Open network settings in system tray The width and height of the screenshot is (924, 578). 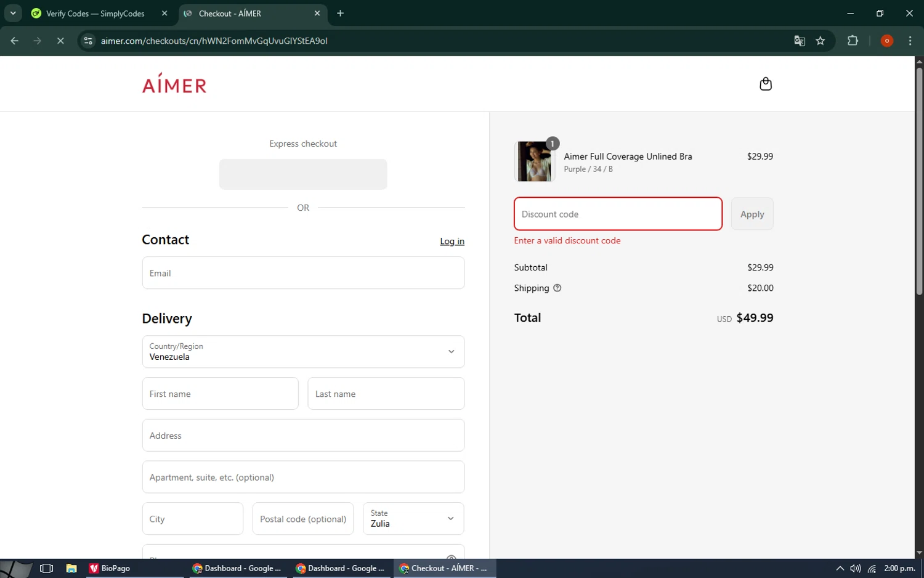click(872, 568)
